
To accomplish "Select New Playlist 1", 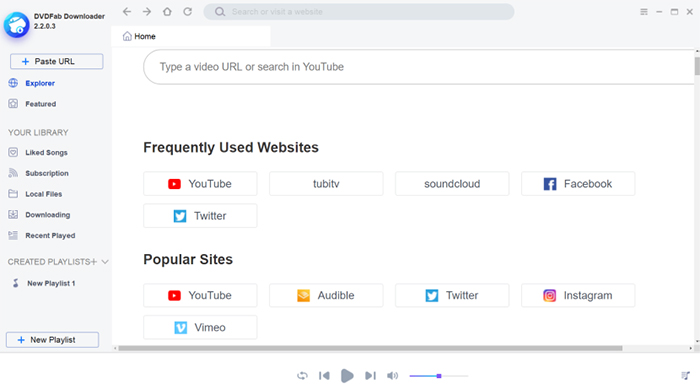I will coord(44,283).
